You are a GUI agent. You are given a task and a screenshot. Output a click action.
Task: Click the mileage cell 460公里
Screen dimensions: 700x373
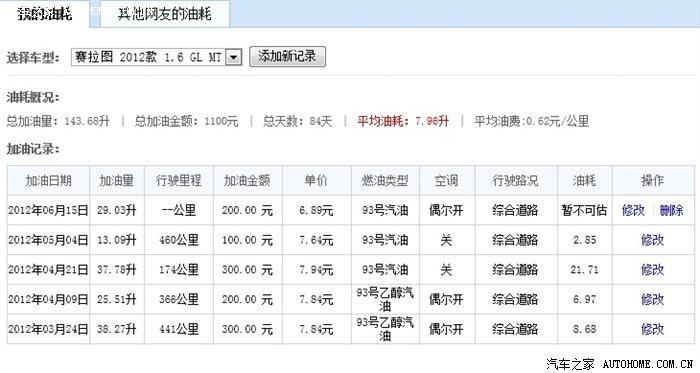(x=179, y=240)
